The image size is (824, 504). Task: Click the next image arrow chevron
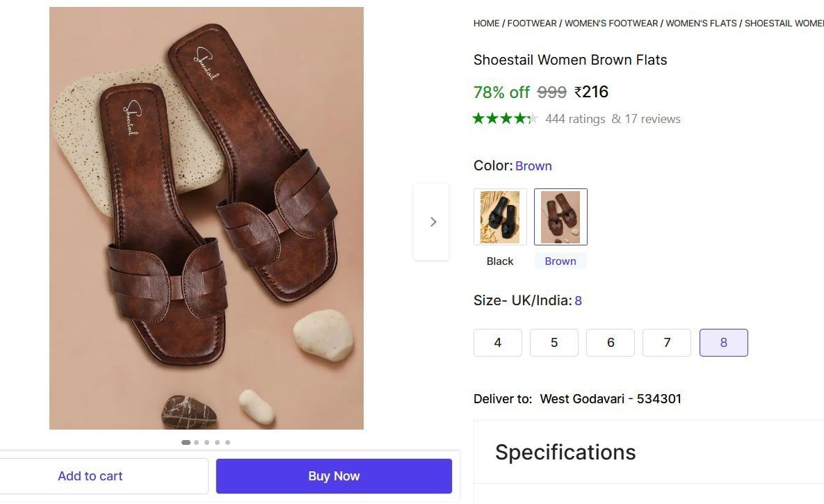tap(433, 222)
